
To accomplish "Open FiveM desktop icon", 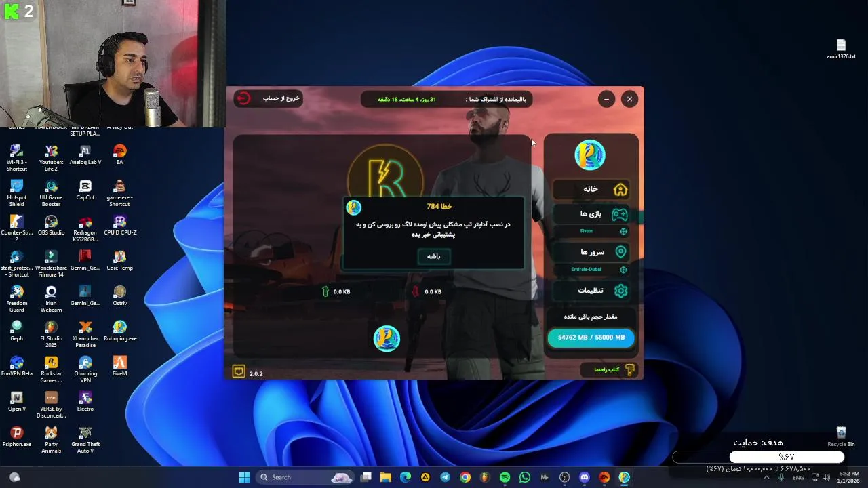I will point(119,366).
